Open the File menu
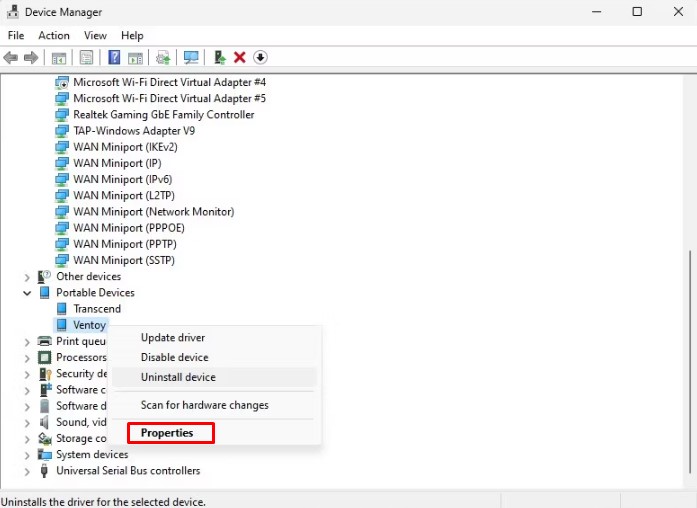Viewport: 697px width, 508px height. [x=16, y=36]
